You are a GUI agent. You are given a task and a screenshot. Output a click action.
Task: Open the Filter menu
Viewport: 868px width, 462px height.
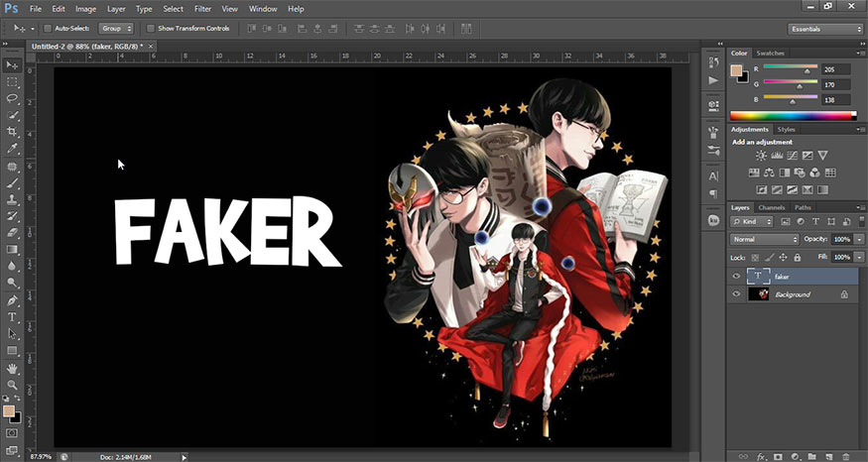pos(202,9)
